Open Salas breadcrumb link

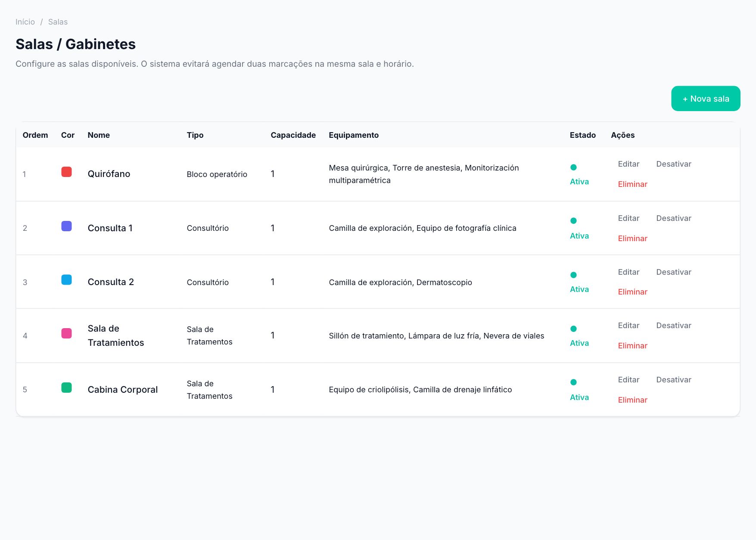[x=58, y=22]
